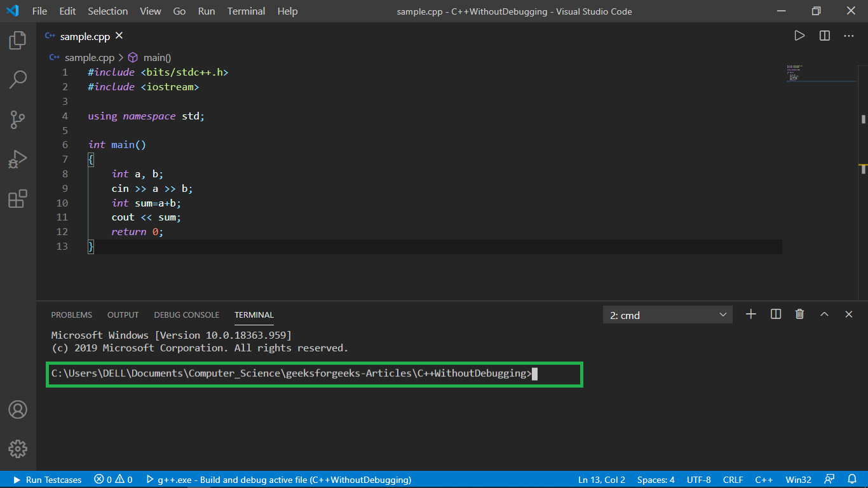Image resolution: width=868 pixels, height=488 pixels.
Task: Switch to the DEBUG CONSOLE tab
Action: (187, 315)
